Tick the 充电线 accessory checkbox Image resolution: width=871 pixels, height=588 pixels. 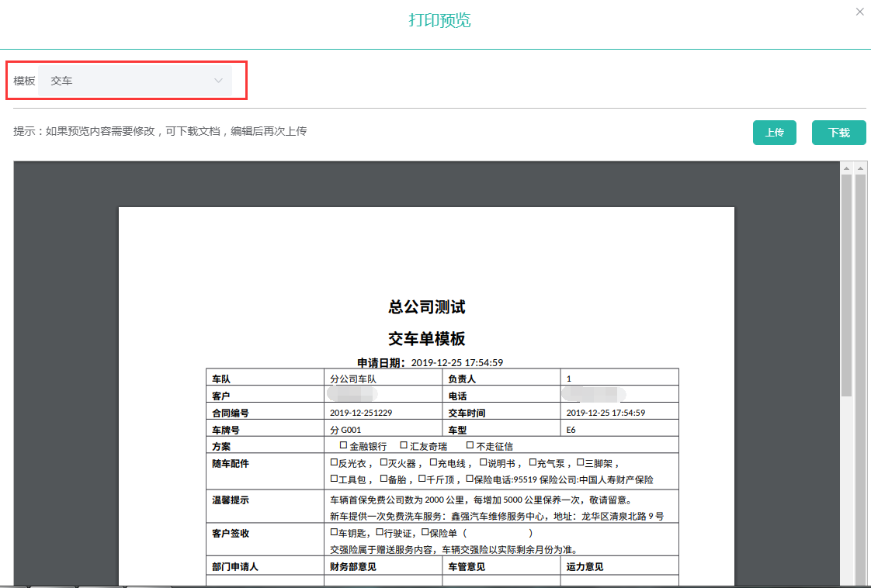pos(433,462)
